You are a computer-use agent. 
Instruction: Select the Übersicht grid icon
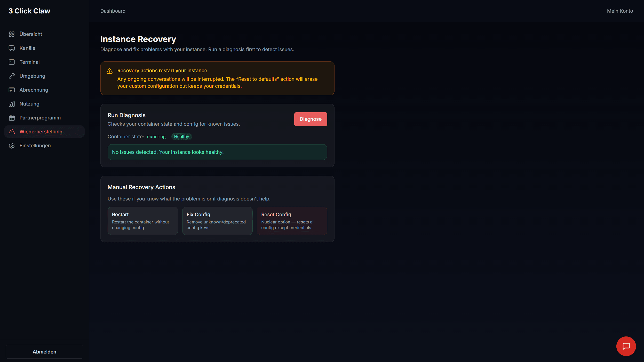[x=12, y=34]
